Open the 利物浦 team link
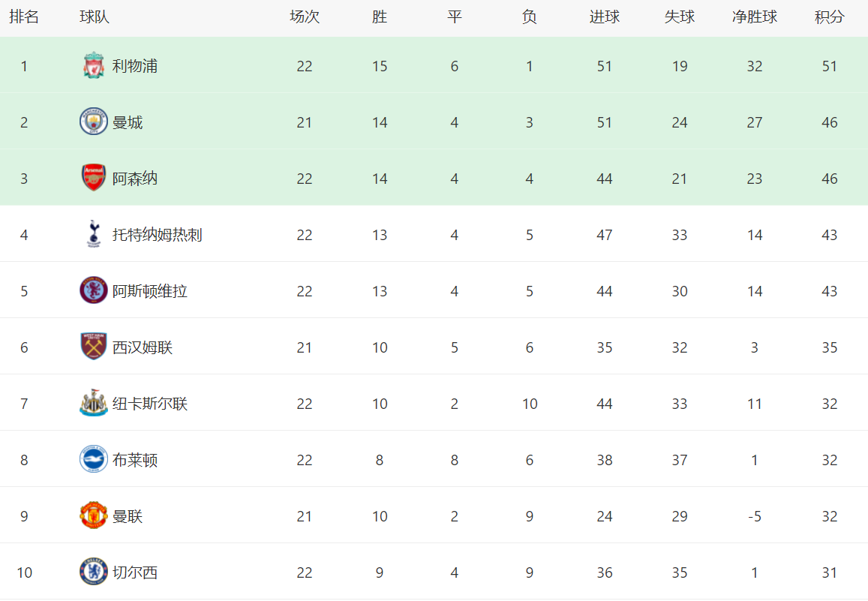Image resolution: width=868 pixels, height=601 pixels. [135, 66]
